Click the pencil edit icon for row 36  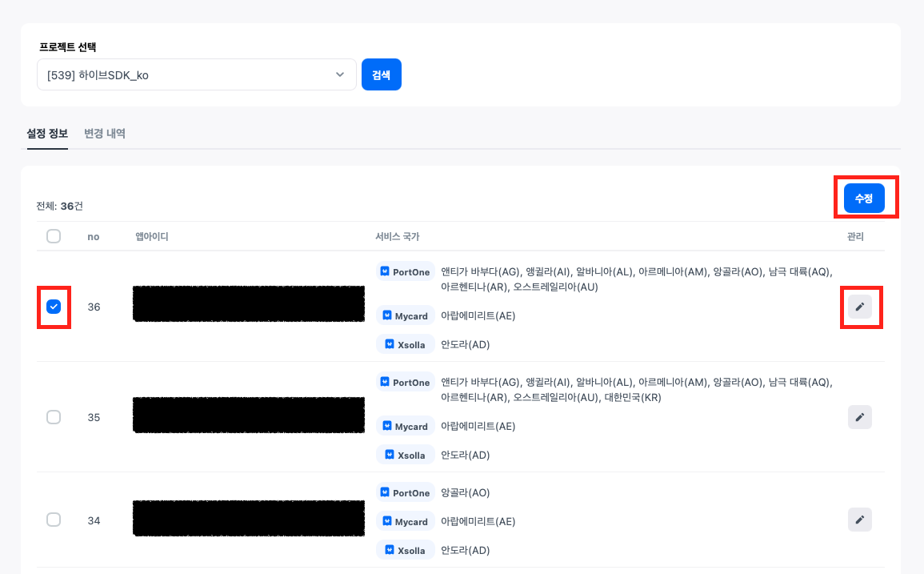[x=859, y=307]
